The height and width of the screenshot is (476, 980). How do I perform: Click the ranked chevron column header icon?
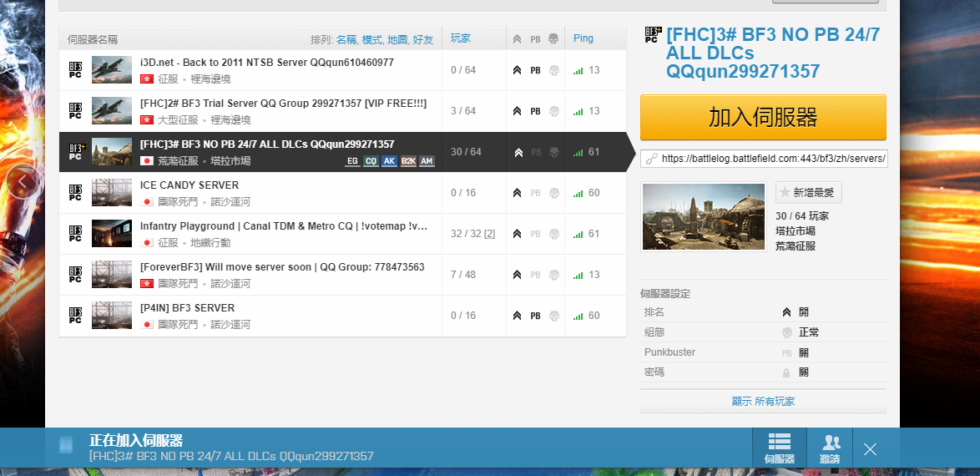[516, 38]
